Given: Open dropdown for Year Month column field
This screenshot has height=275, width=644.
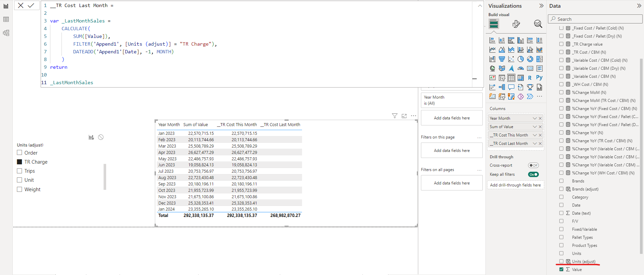Looking at the screenshot, I should click(535, 118).
